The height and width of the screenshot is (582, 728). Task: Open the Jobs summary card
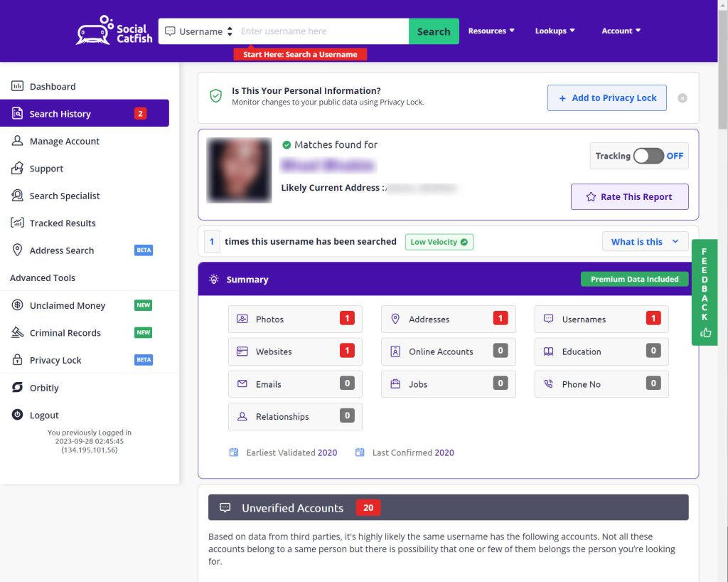(448, 383)
